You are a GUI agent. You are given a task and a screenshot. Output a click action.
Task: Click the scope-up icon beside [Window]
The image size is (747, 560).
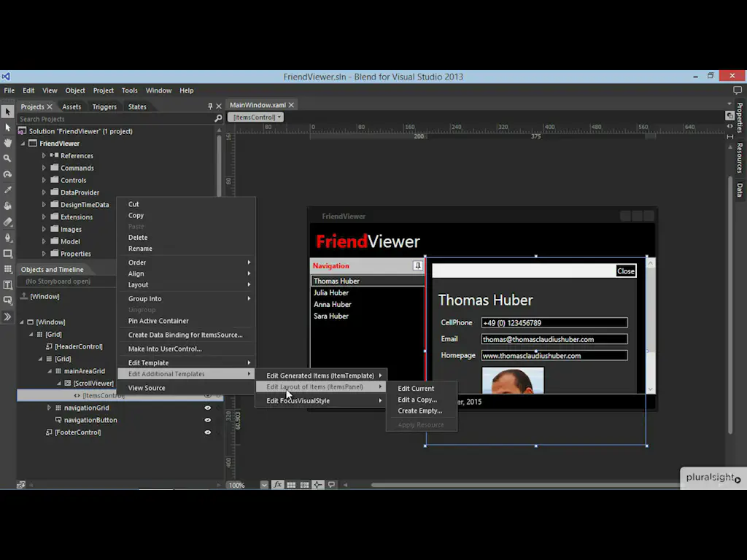point(24,296)
